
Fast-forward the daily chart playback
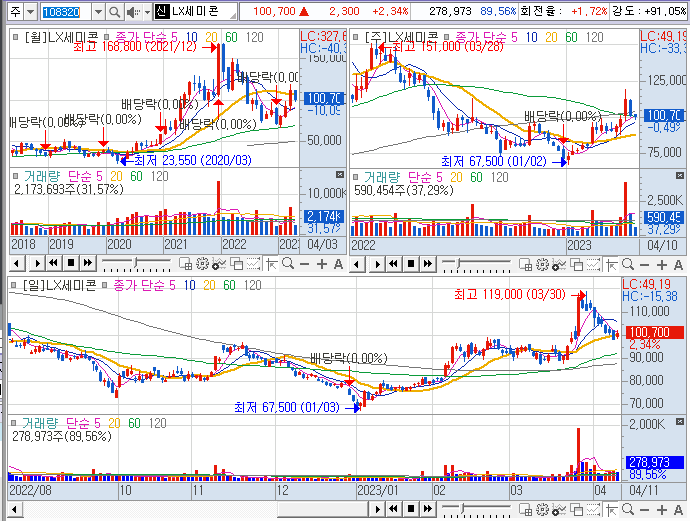428,509
